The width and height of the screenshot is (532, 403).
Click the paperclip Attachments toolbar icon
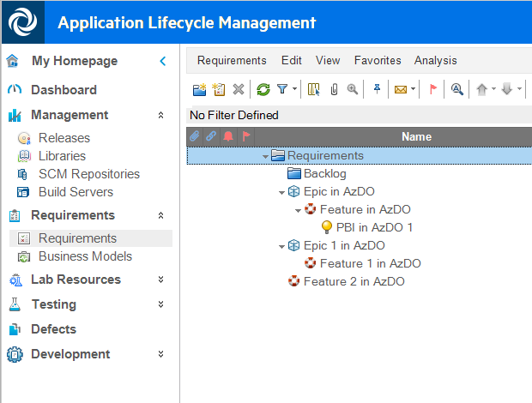tap(334, 89)
